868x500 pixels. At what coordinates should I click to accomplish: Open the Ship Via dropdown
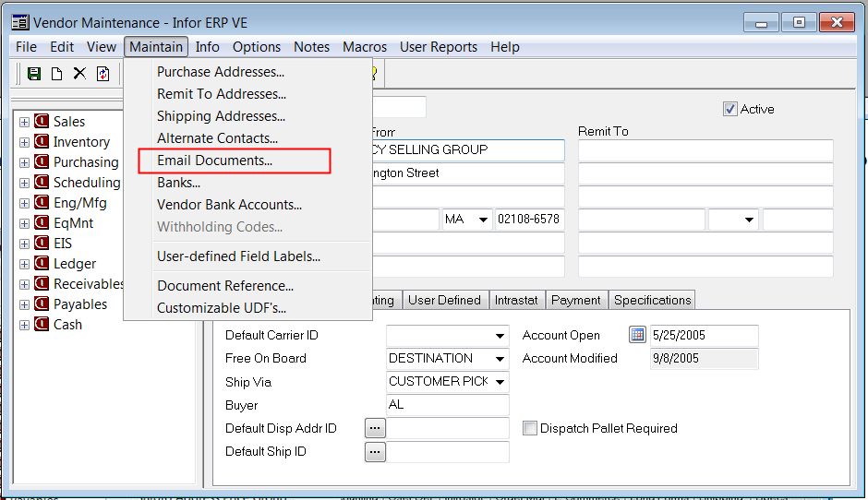[x=500, y=382]
